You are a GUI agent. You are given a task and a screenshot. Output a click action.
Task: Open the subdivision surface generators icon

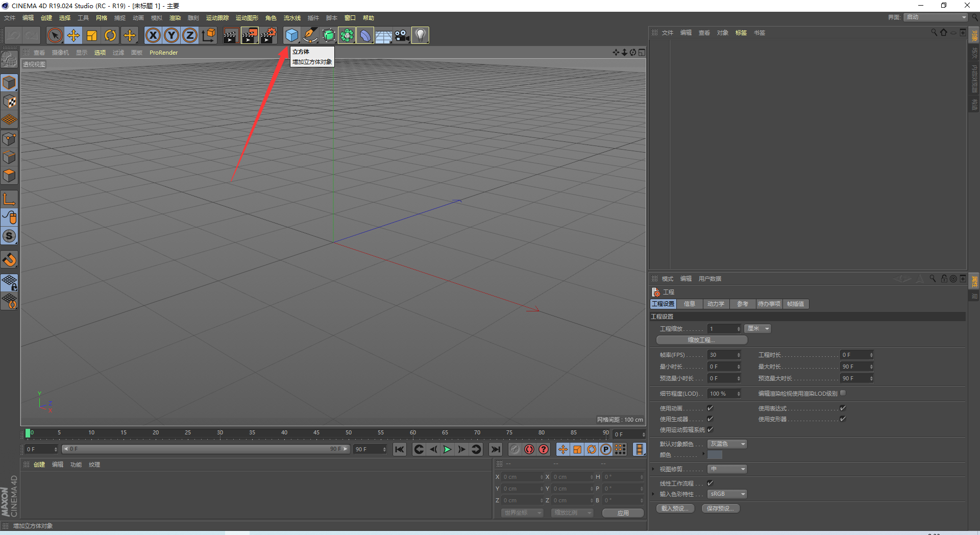[329, 35]
